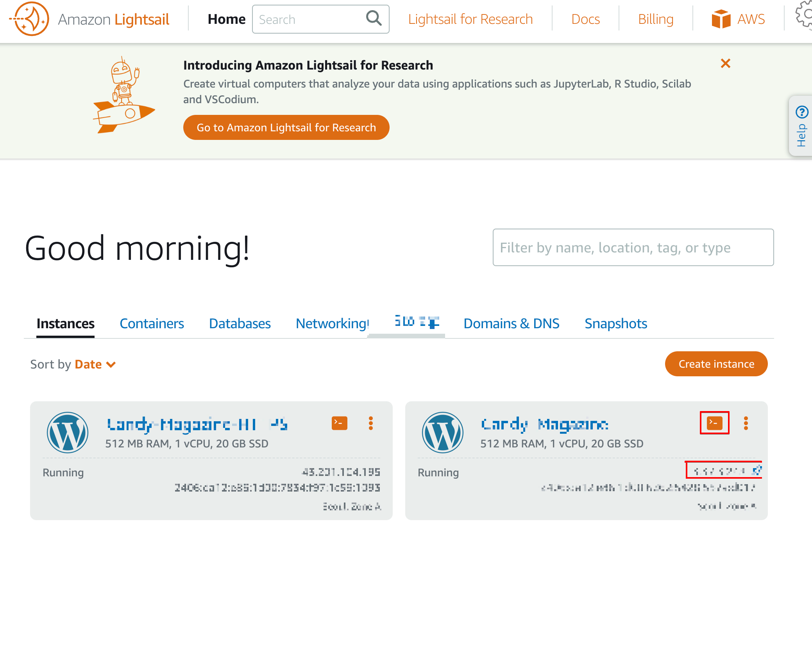
Task: Click the first instance's Running status
Action: point(63,472)
